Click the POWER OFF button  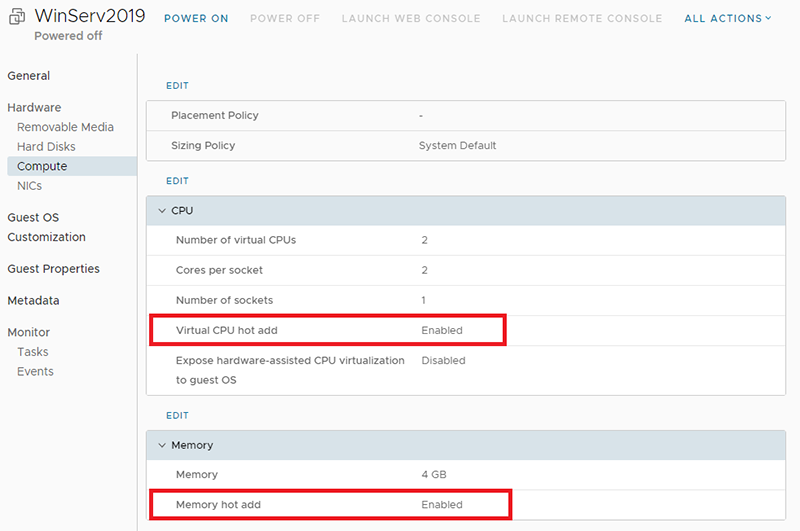point(285,18)
